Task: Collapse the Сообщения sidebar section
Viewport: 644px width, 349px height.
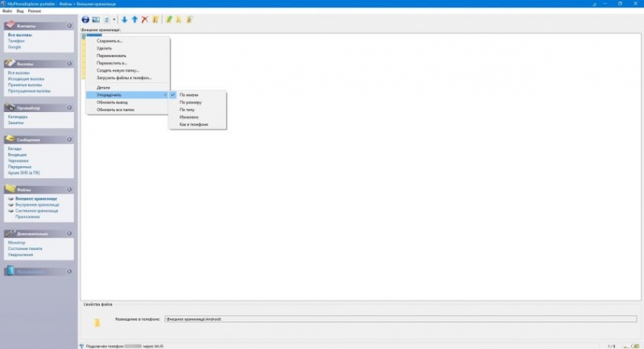Action: [x=69, y=139]
